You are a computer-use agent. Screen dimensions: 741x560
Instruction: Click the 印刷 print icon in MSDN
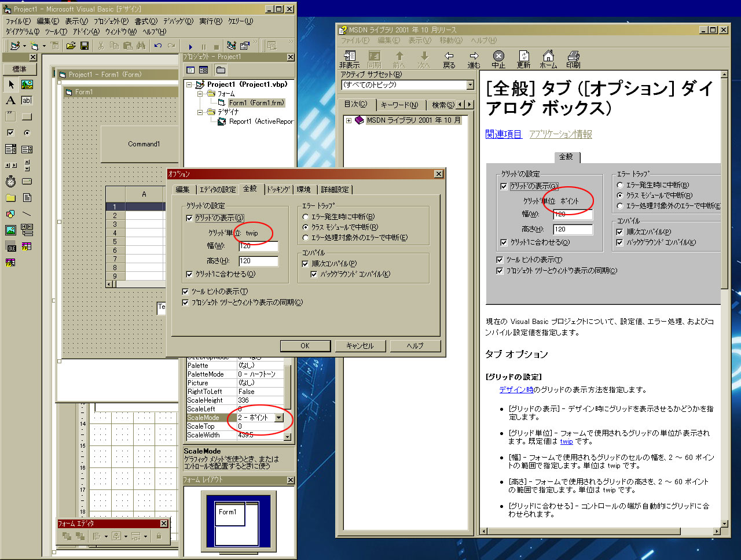(x=574, y=60)
